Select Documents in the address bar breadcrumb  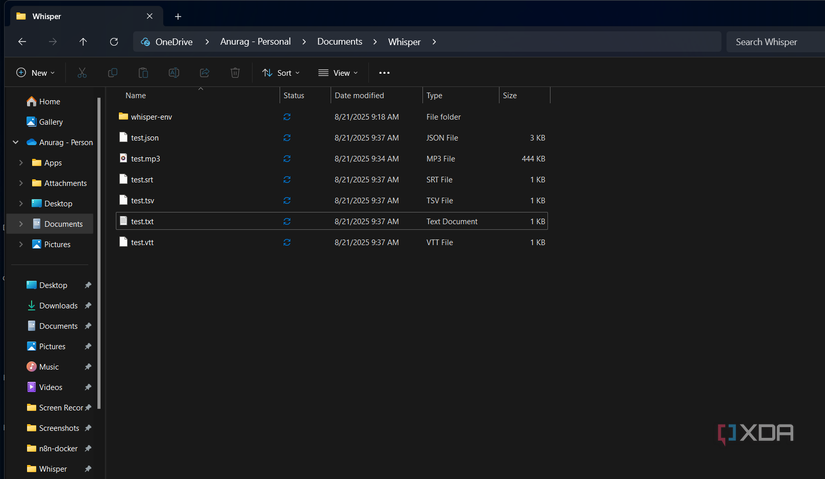(339, 42)
